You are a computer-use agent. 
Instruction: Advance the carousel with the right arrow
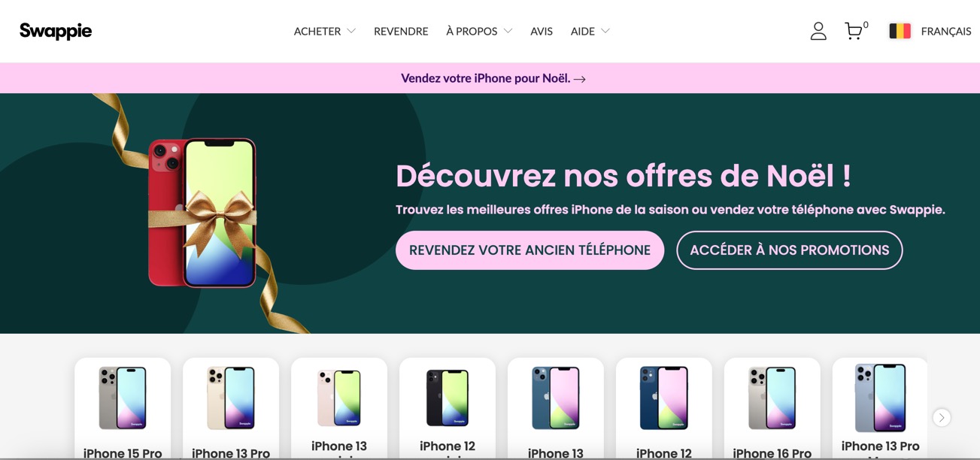pyautogui.click(x=942, y=417)
